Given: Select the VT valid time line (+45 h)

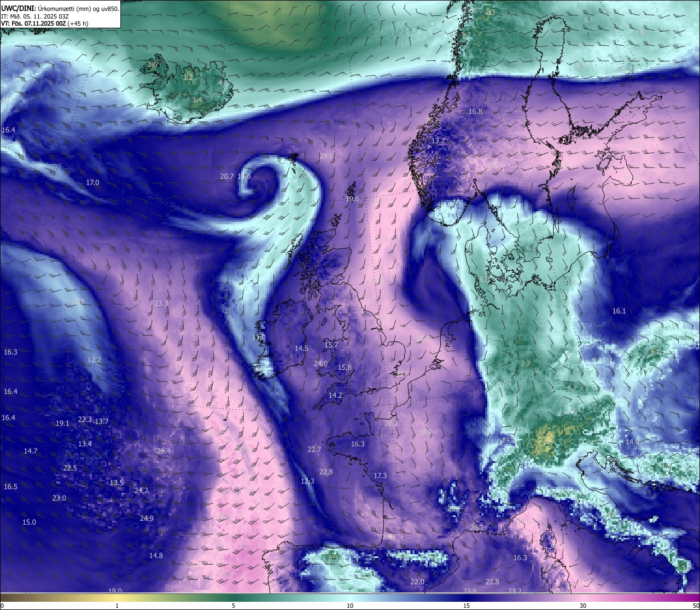Looking at the screenshot, I should pos(45,24).
